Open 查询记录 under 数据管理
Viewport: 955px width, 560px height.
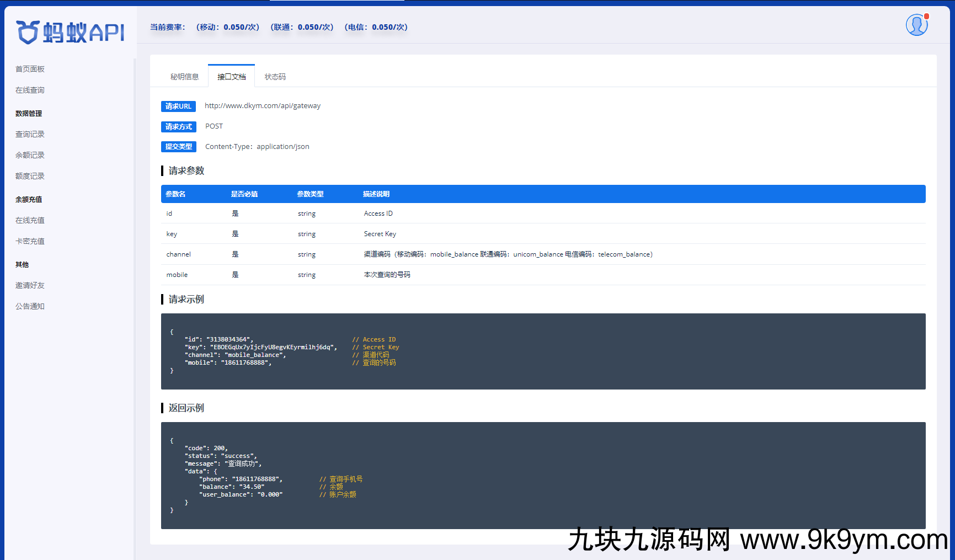pyautogui.click(x=30, y=134)
